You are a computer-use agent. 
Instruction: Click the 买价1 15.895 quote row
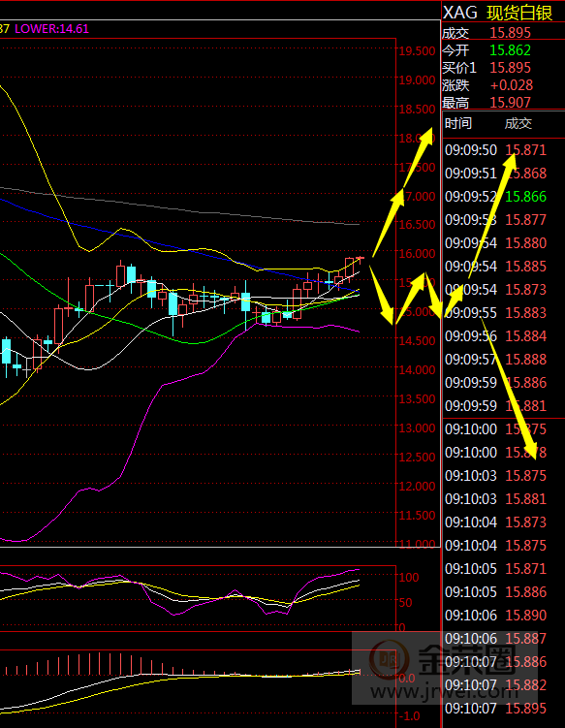487,68
